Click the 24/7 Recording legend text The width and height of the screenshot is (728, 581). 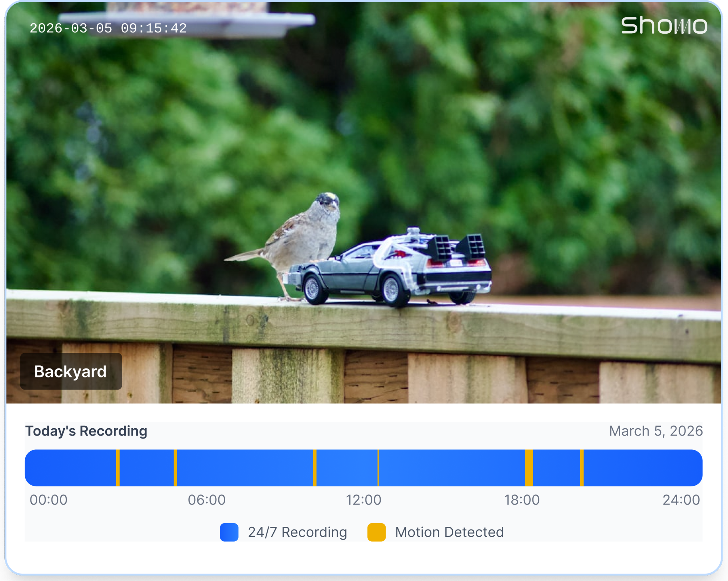click(x=297, y=532)
